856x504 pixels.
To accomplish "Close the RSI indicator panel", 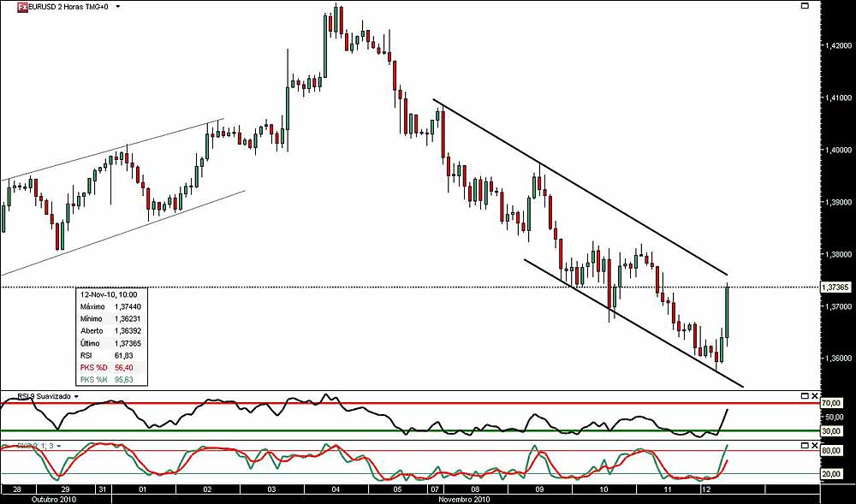I will click(815, 395).
